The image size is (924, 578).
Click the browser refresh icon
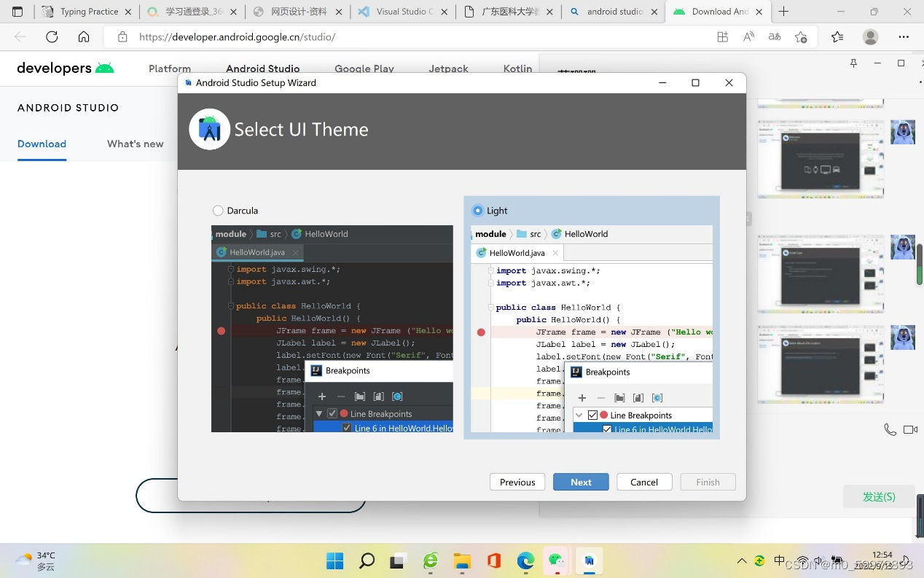(x=50, y=36)
